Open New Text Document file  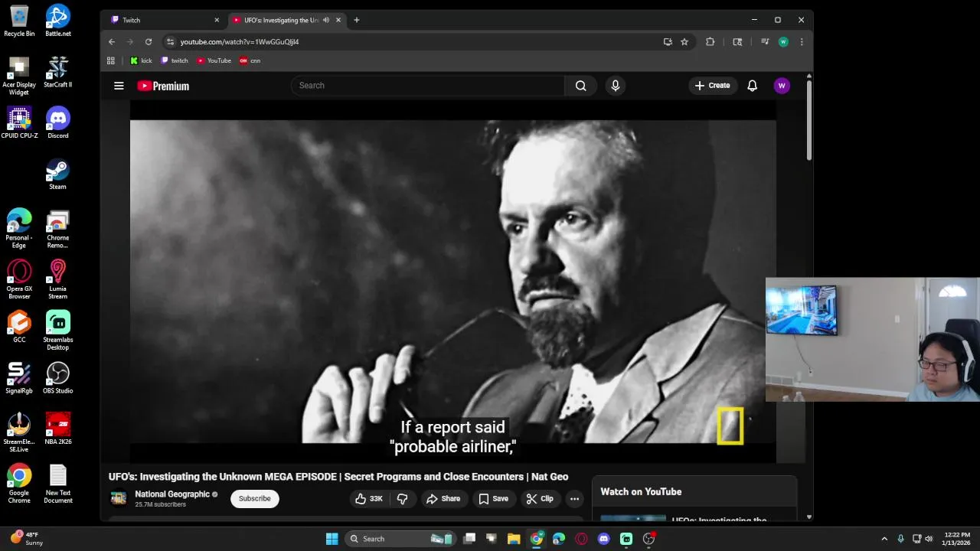coord(58,484)
